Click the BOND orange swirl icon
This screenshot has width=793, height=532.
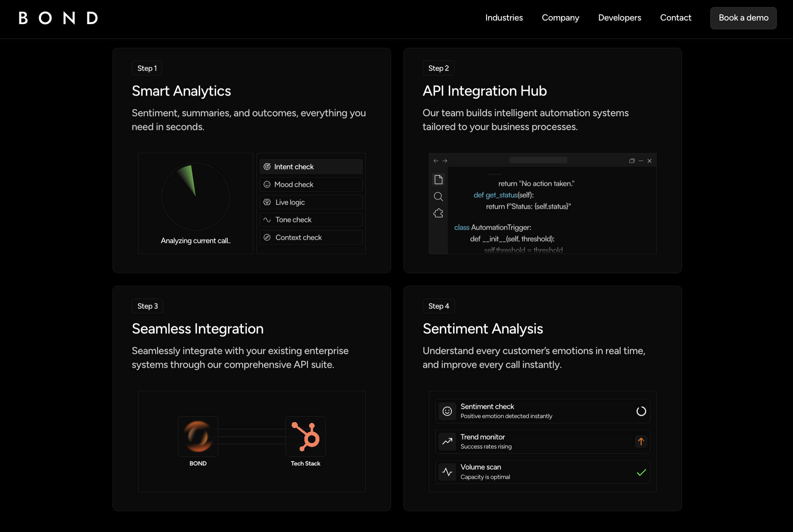[198, 436]
